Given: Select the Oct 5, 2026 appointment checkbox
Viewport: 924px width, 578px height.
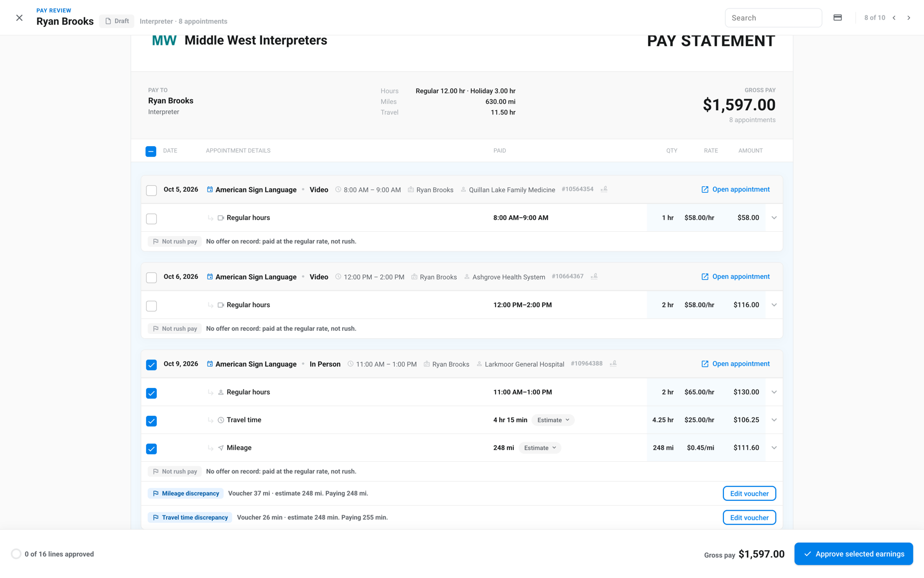Looking at the screenshot, I should point(151,191).
